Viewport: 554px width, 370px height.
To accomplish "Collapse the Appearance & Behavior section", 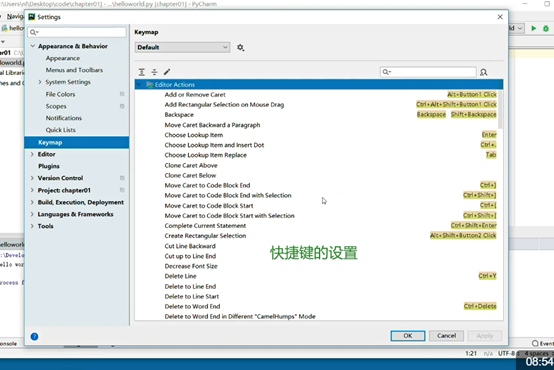I will [x=33, y=46].
